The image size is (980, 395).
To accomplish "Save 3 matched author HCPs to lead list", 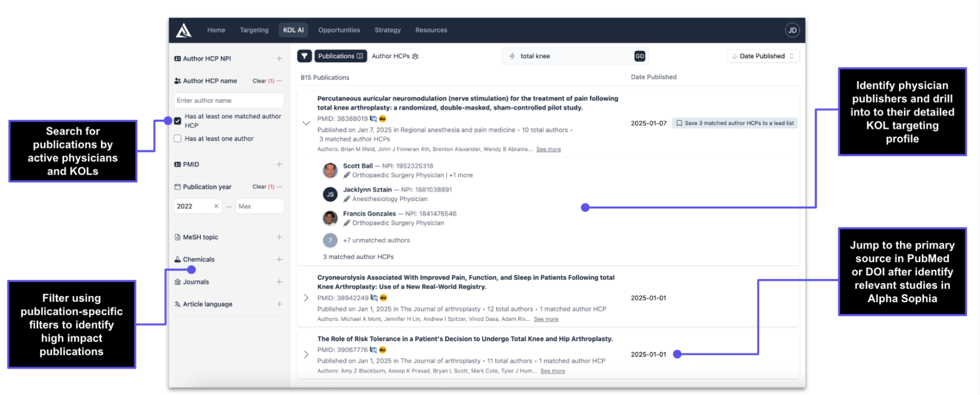I will [x=734, y=123].
